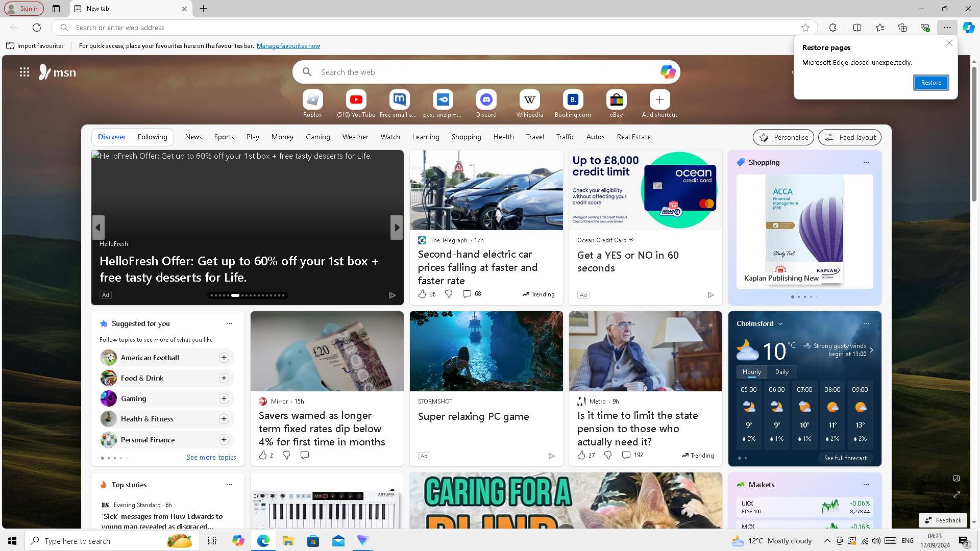Viewport: 980px width, 551px height.
Task: Go to previous slide in HelloFresh carousel
Action: pyautogui.click(x=99, y=228)
